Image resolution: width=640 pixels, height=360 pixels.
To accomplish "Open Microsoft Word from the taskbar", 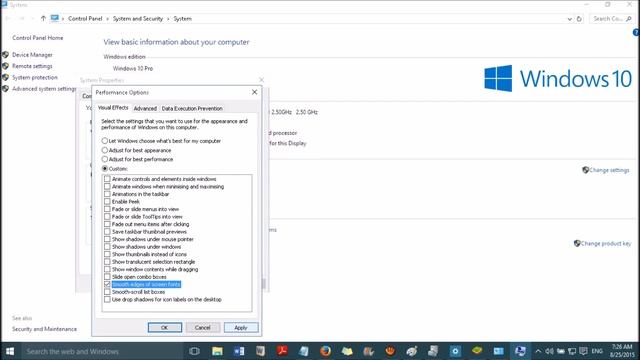I will [x=239, y=351].
